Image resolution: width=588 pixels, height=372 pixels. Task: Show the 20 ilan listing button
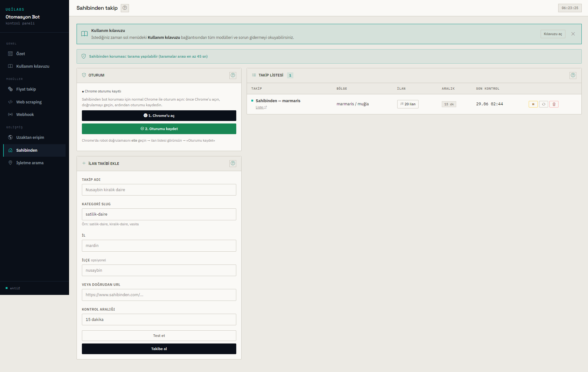coord(408,104)
